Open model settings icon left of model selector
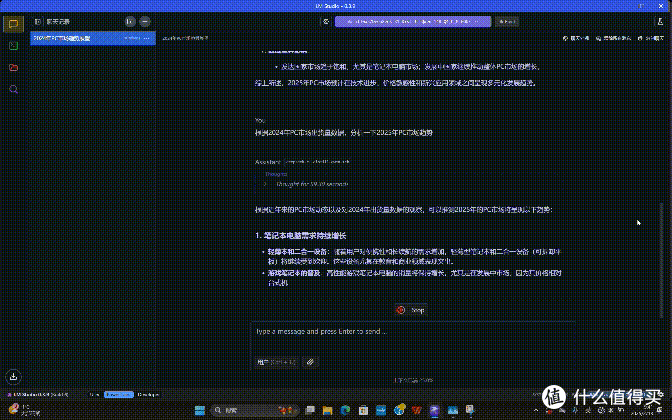Viewport: 672px width, 420px height. click(326, 21)
